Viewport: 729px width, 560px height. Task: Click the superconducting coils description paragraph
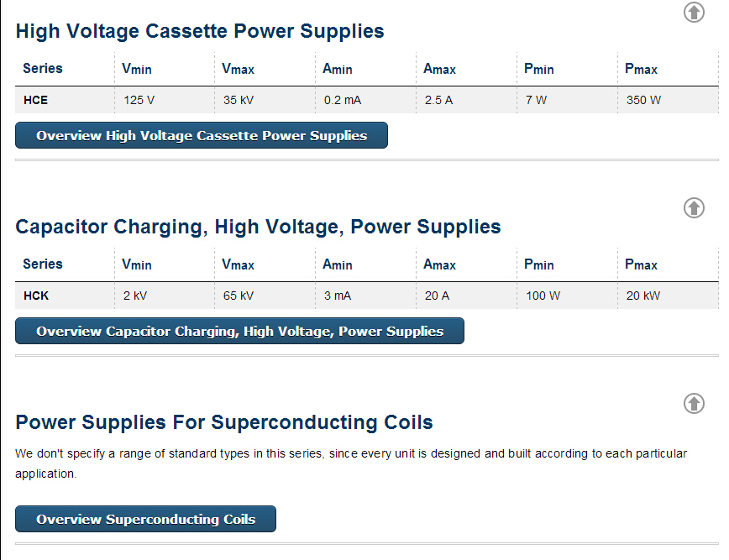[351, 463]
